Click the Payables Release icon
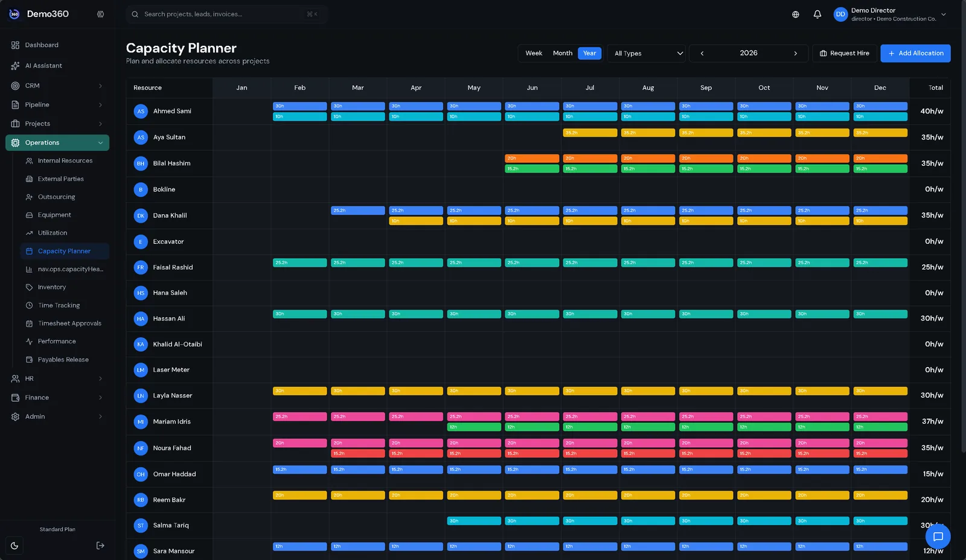 click(x=29, y=360)
